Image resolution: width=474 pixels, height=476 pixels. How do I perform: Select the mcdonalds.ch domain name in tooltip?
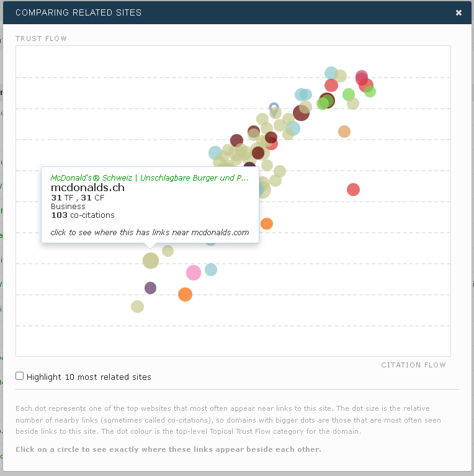(x=87, y=187)
